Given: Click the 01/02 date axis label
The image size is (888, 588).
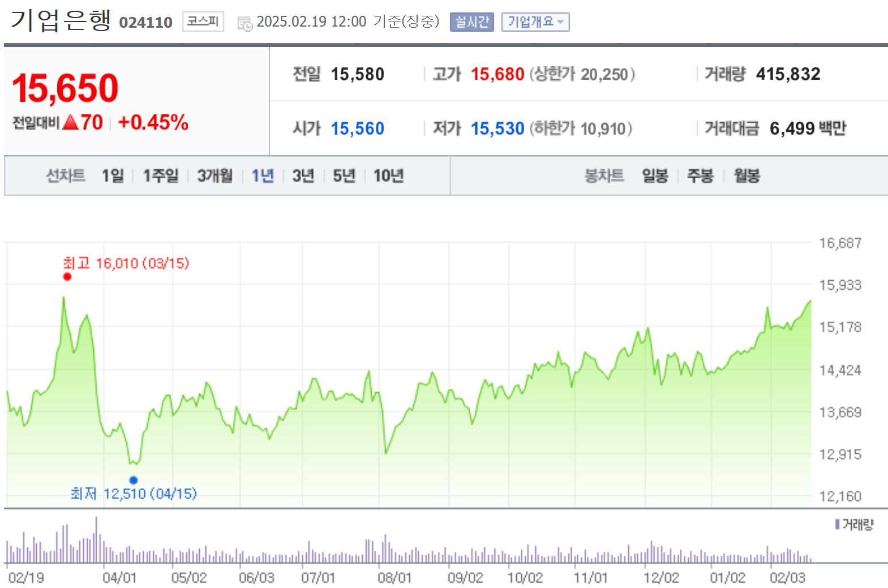Looking at the screenshot, I should coord(728,578).
